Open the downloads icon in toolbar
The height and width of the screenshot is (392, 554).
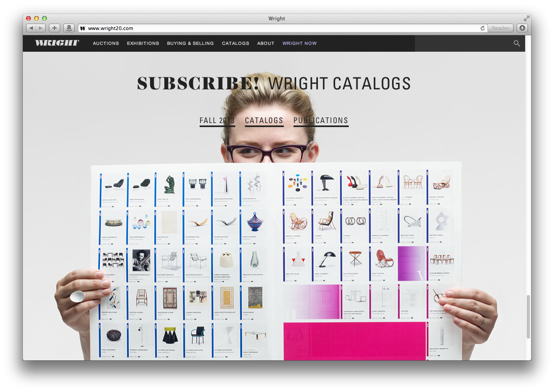(x=522, y=28)
